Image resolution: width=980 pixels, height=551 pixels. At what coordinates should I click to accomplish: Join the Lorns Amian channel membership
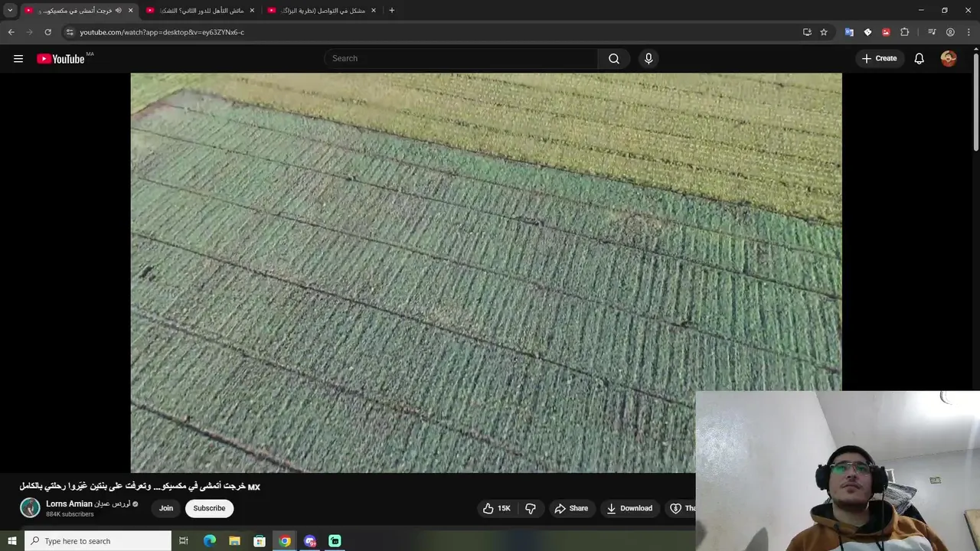tap(166, 508)
